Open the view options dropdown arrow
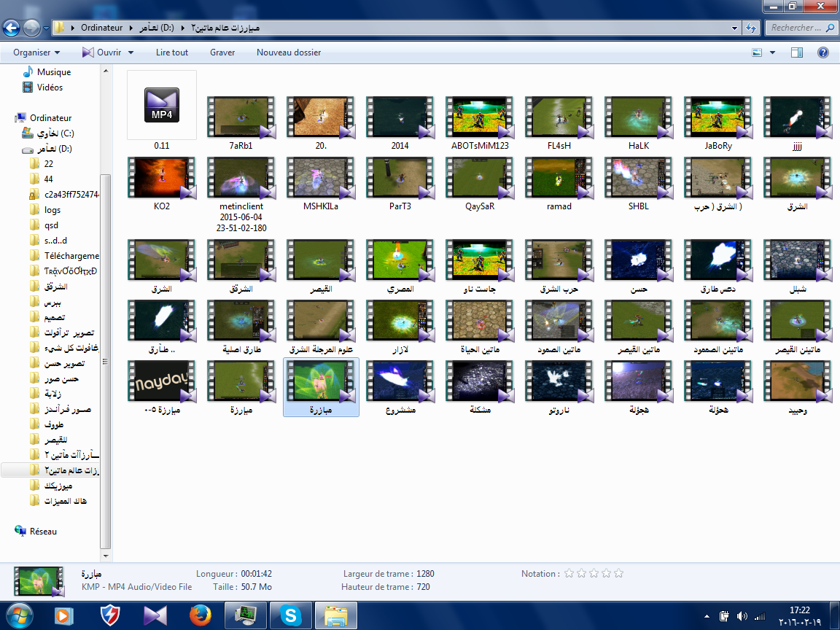Viewport: 840px width, 630px height. pyautogui.click(x=773, y=52)
